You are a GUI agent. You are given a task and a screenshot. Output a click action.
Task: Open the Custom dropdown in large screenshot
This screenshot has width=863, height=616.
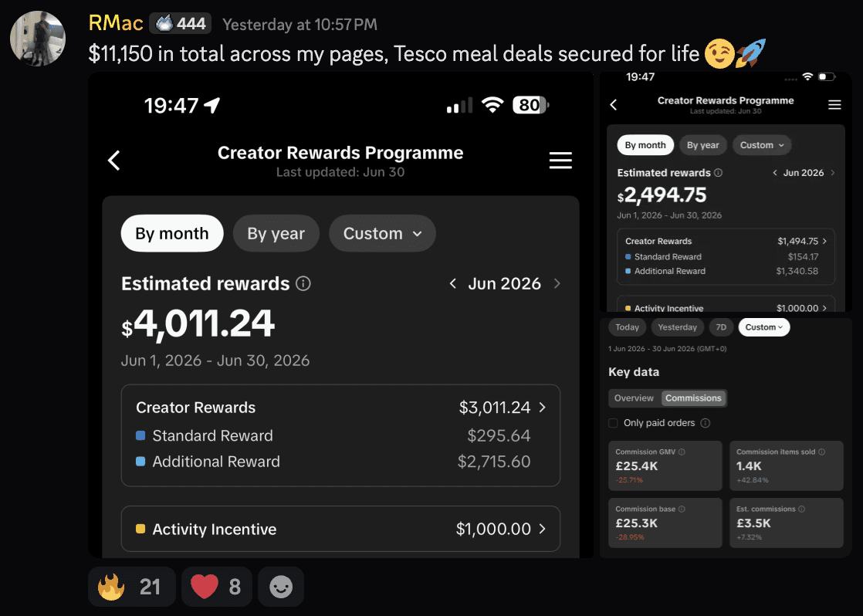click(382, 233)
